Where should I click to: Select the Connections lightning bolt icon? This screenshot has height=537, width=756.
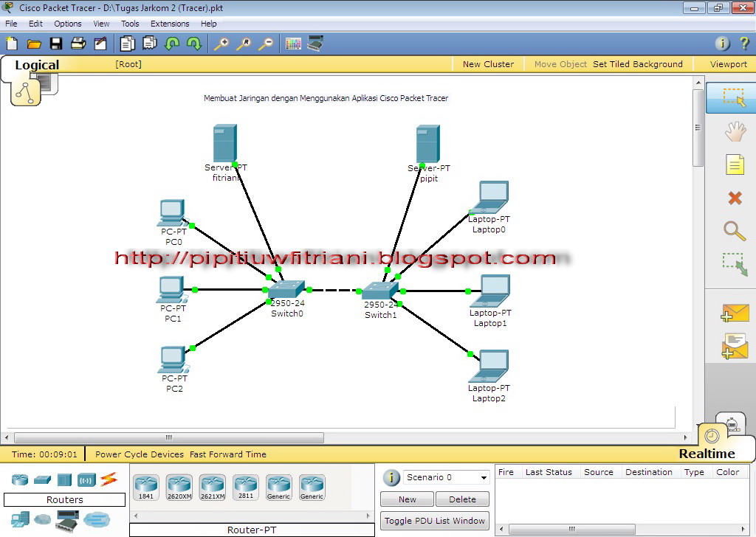tap(109, 479)
